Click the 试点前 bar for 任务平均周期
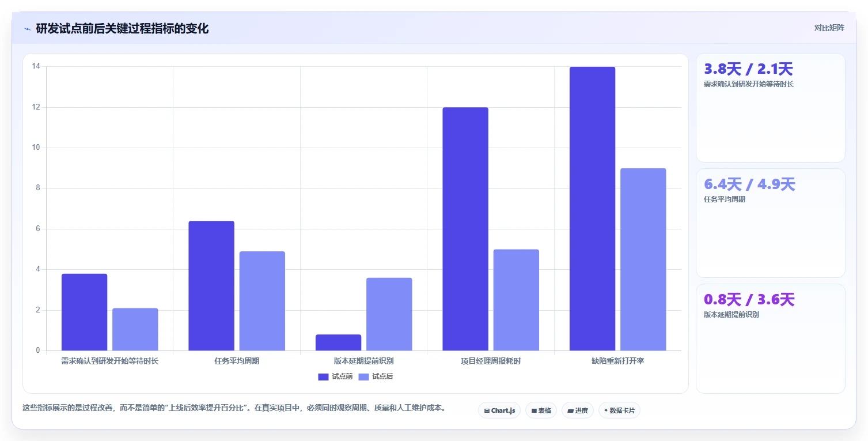Screen dimensions: 868x441 (211, 286)
